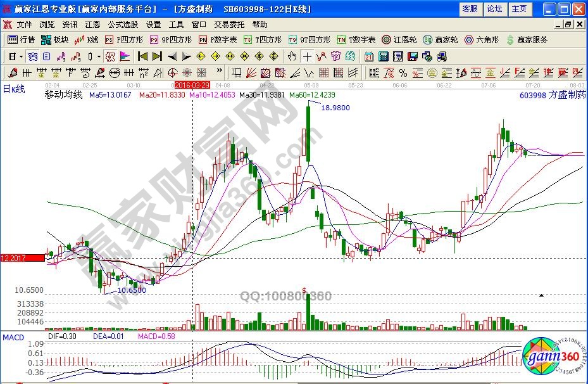This screenshot has width=588, height=384.
Task: Open the candlestick style dropdown arrow
Action: [99, 56]
